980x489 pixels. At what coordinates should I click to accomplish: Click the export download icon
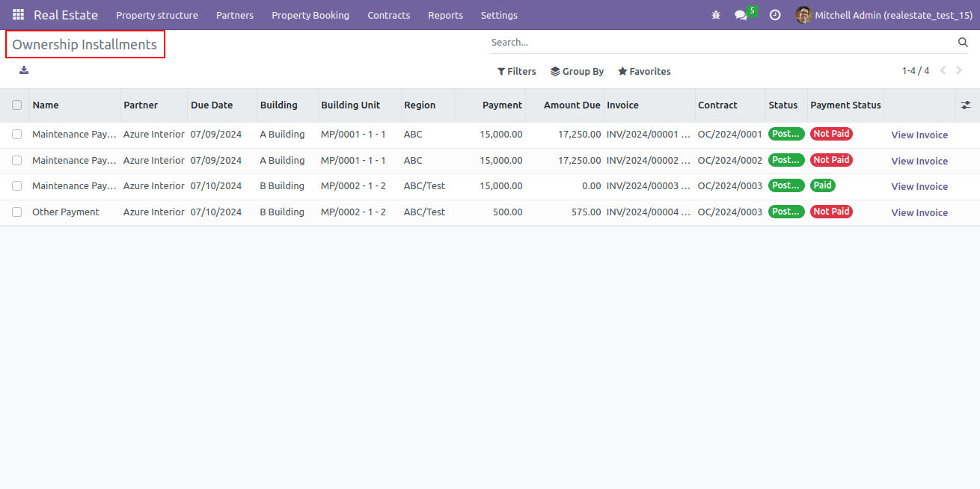pyautogui.click(x=24, y=70)
